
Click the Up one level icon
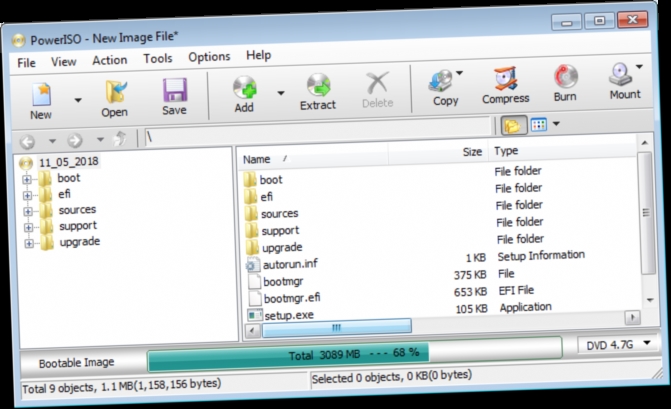pyautogui.click(x=120, y=139)
